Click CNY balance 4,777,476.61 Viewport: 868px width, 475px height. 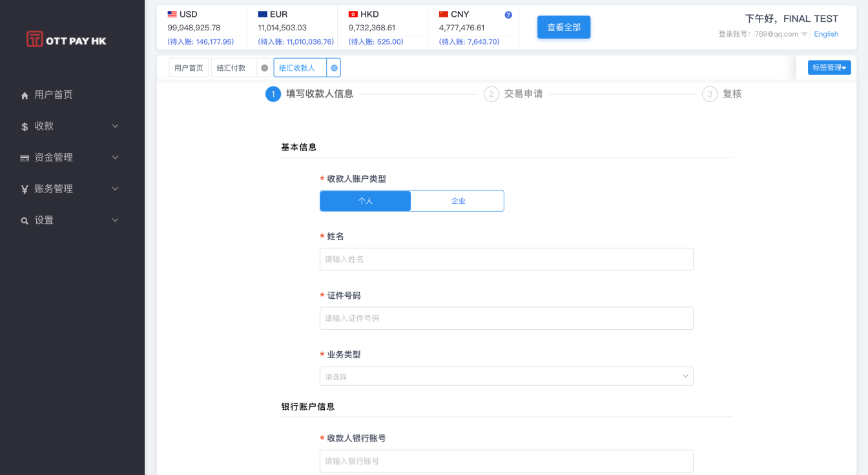point(462,28)
